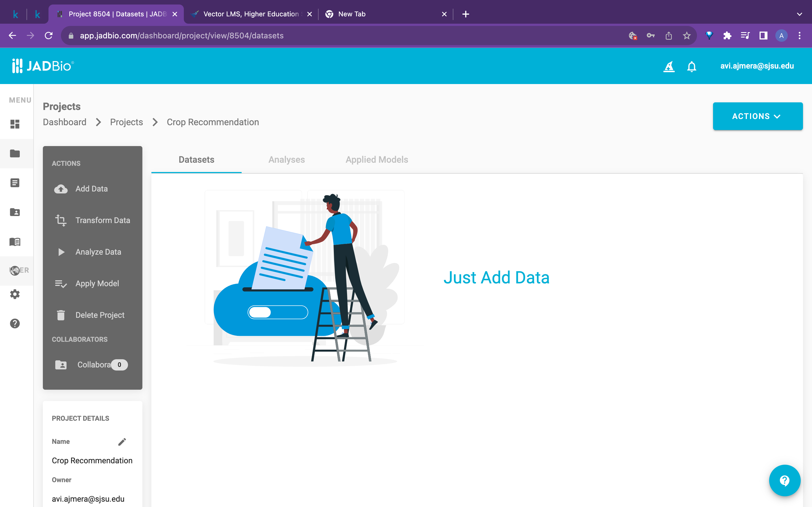The image size is (812, 507).
Task: Click the Collaborators count badge
Action: coord(119,365)
